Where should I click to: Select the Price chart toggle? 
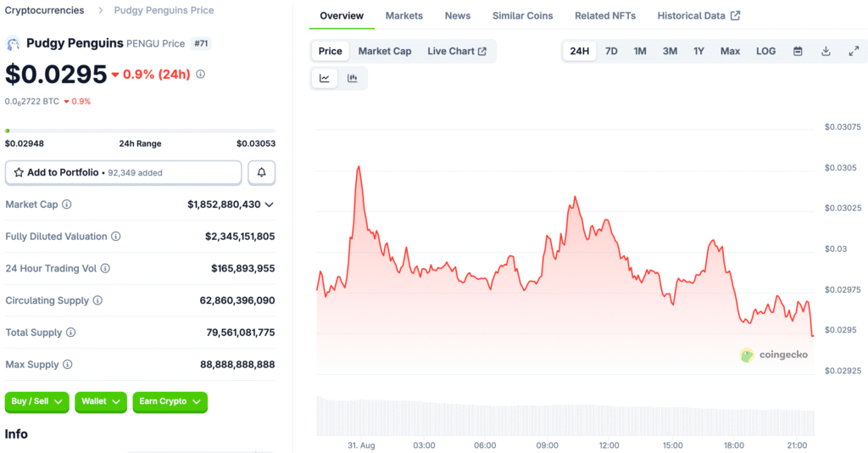point(330,51)
